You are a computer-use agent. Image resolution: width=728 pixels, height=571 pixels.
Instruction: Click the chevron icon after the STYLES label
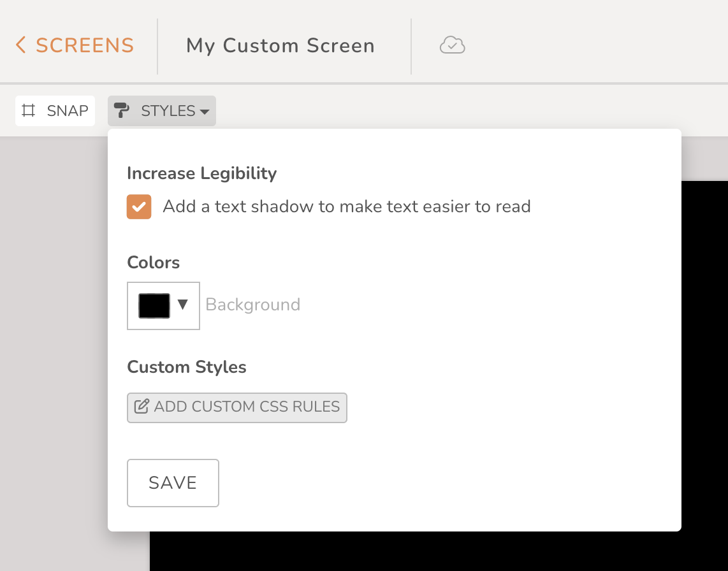(205, 112)
